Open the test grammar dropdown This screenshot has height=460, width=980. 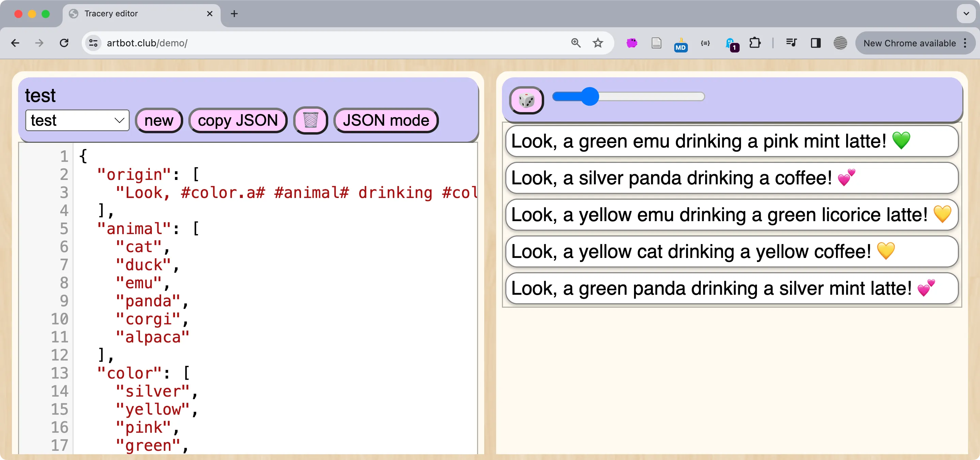(x=77, y=120)
